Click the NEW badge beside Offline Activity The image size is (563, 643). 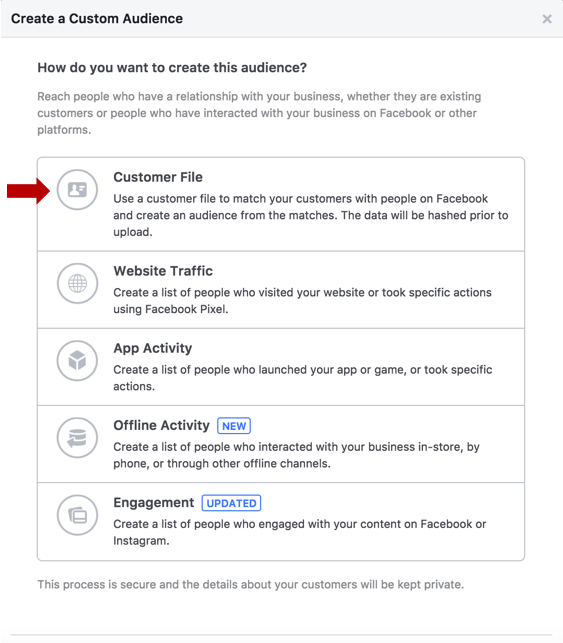click(234, 426)
